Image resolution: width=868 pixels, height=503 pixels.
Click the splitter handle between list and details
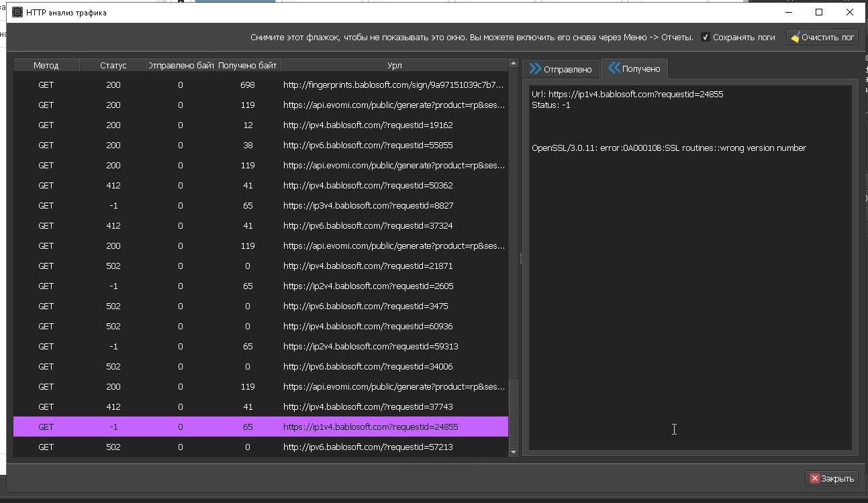click(x=520, y=259)
